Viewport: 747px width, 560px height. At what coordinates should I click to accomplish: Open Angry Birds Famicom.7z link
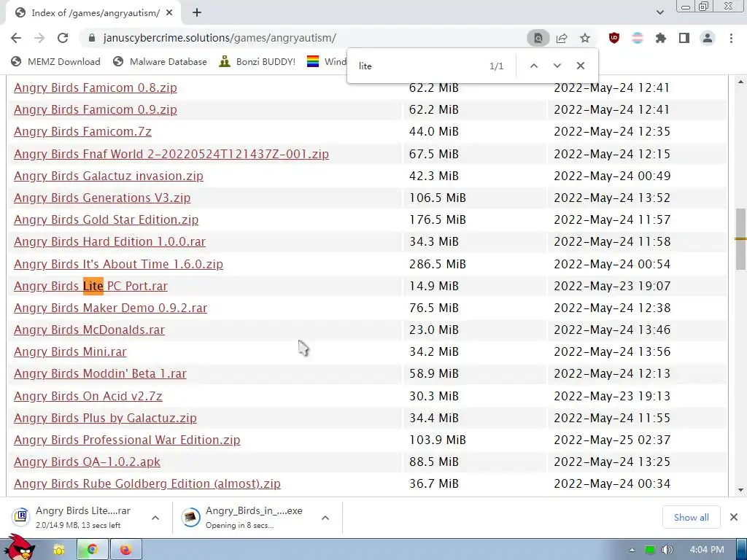[82, 131]
